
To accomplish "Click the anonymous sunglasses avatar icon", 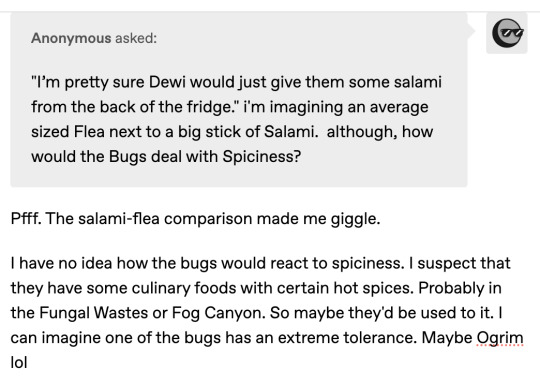I will [507, 33].
